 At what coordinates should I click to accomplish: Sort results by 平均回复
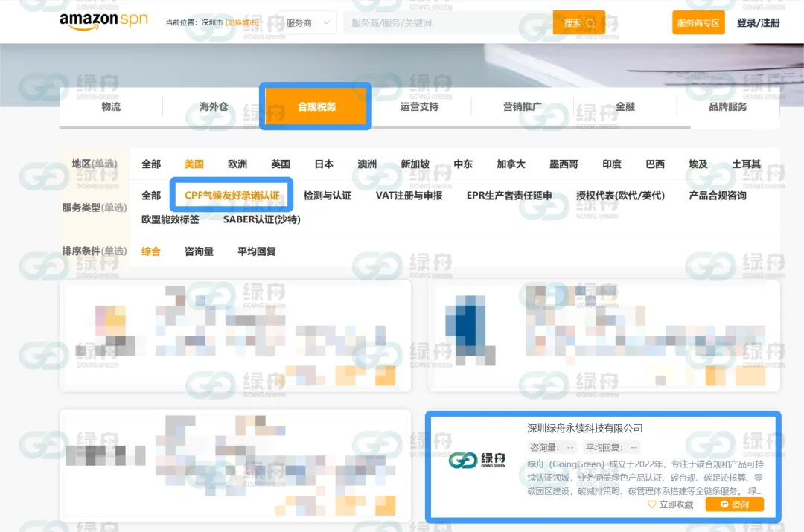click(256, 251)
